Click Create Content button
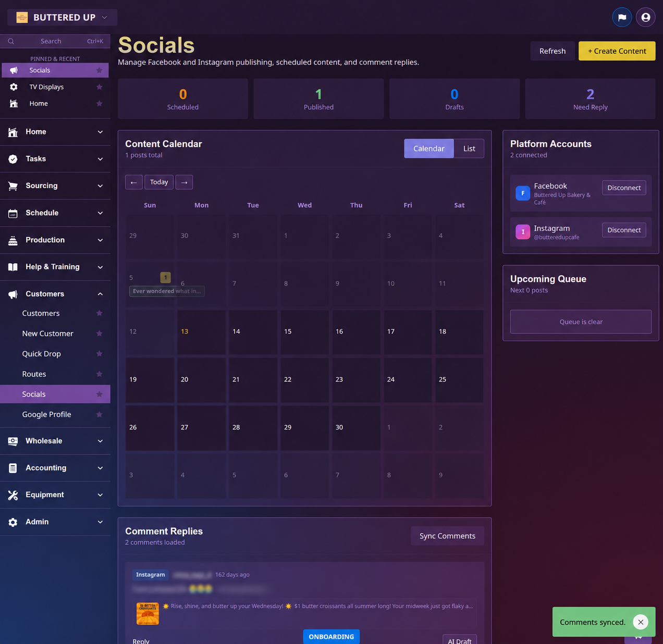The width and height of the screenshot is (663, 644). pyautogui.click(x=617, y=51)
